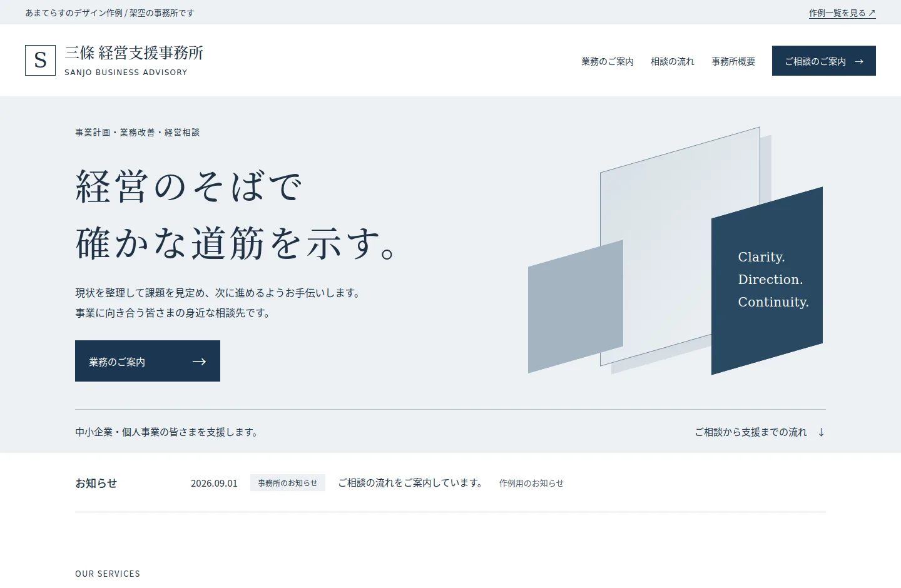
Task: Click the 事業計画・業務改善・経営相談 tagline
Action: (x=138, y=133)
